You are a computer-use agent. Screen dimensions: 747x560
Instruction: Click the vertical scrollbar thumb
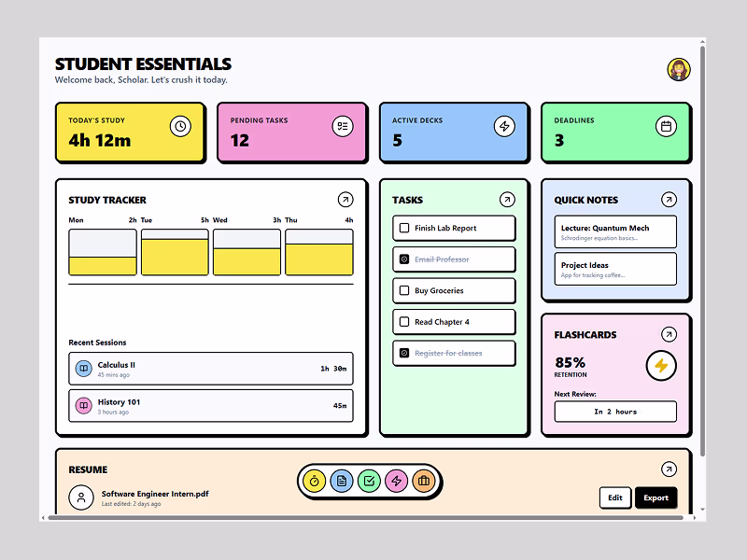(x=702, y=251)
